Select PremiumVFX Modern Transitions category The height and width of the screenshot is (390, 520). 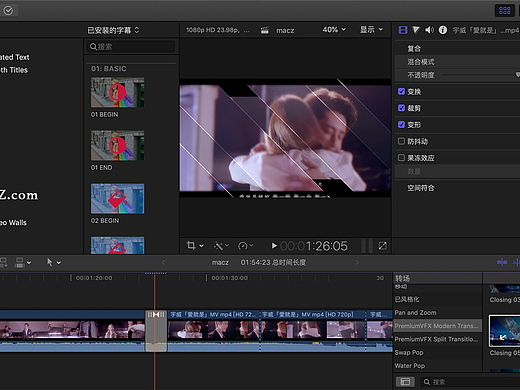(x=437, y=326)
